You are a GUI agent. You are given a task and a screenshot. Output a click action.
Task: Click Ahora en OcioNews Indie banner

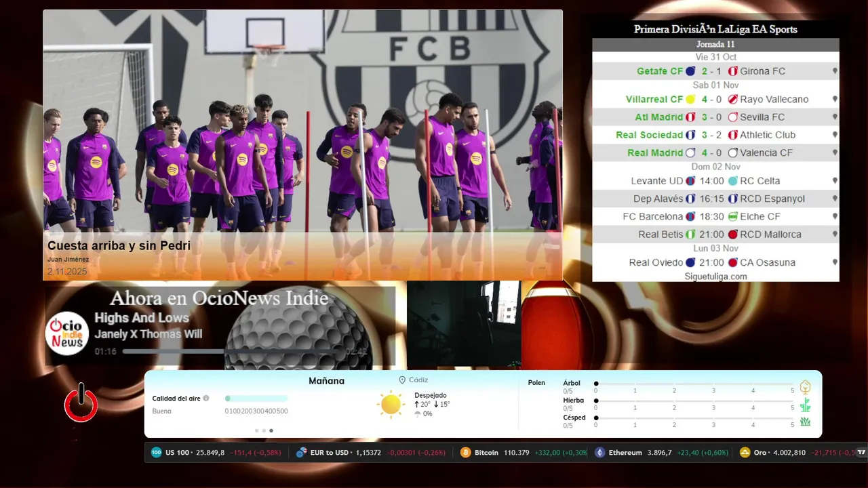tap(219, 298)
